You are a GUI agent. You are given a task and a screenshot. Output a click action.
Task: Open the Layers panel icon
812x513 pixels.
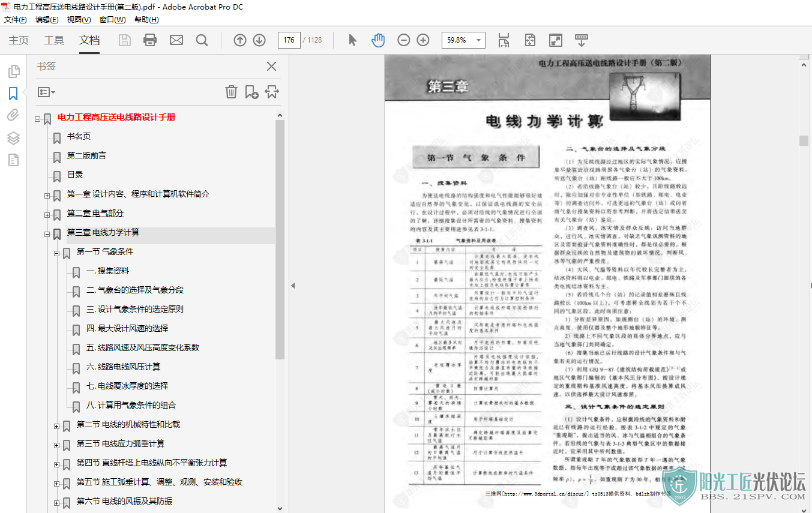point(13,137)
